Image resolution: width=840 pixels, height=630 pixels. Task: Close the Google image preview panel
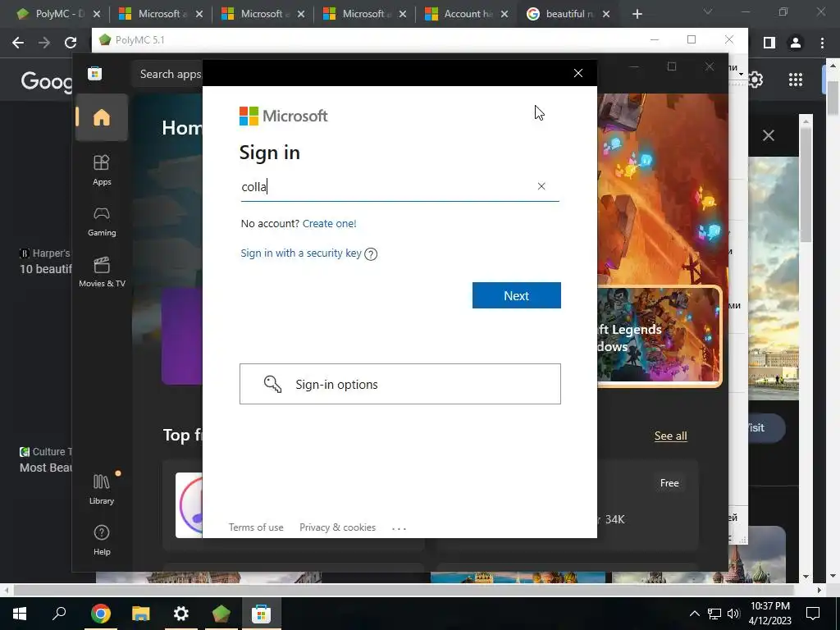[x=768, y=135]
